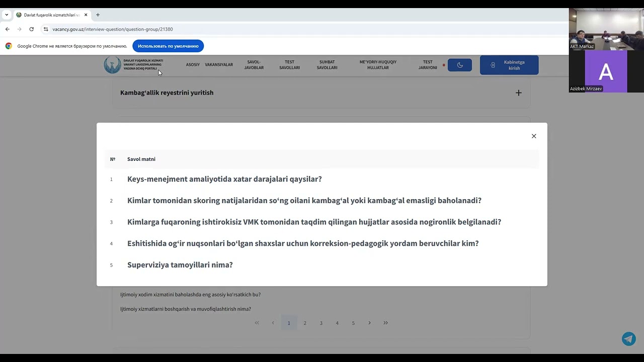Image resolution: width=644 pixels, height=362 pixels.
Task: Select the AKT Markaz video thumbnail
Action: pyautogui.click(x=606, y=29)
